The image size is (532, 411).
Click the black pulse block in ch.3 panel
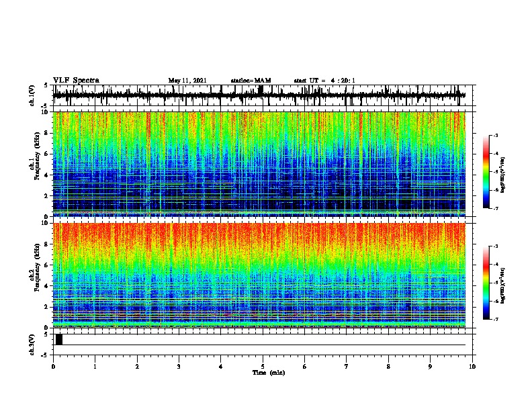[59, 339]
